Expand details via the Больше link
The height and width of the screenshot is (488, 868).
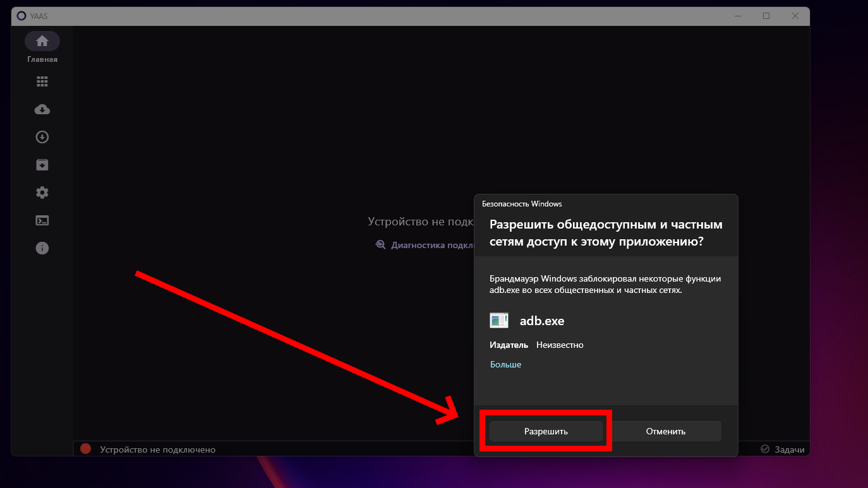505,364
